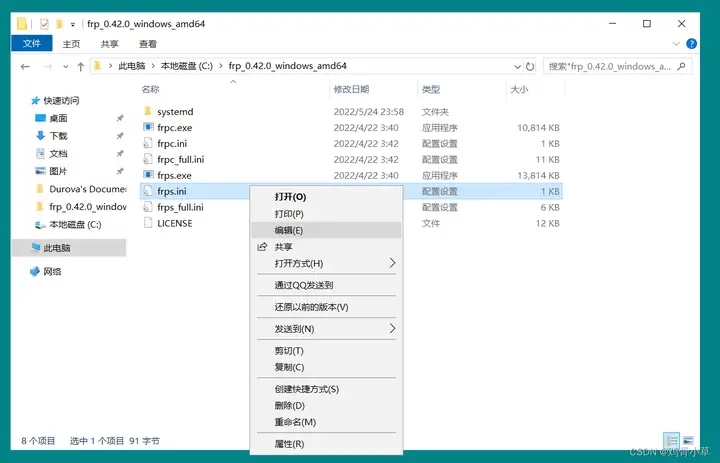Choose 共享 from the context menu
Screen dimensions: 720x463
[326, 247]
